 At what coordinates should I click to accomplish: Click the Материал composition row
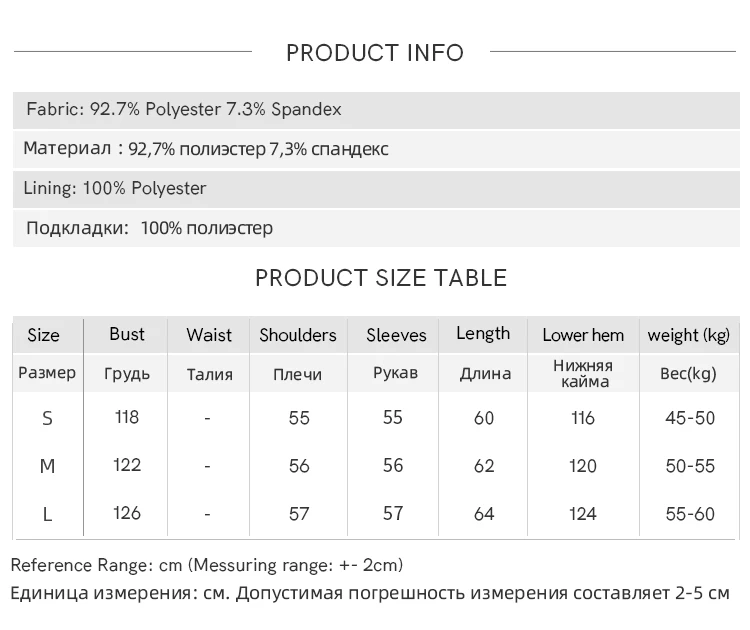(376, 149)
